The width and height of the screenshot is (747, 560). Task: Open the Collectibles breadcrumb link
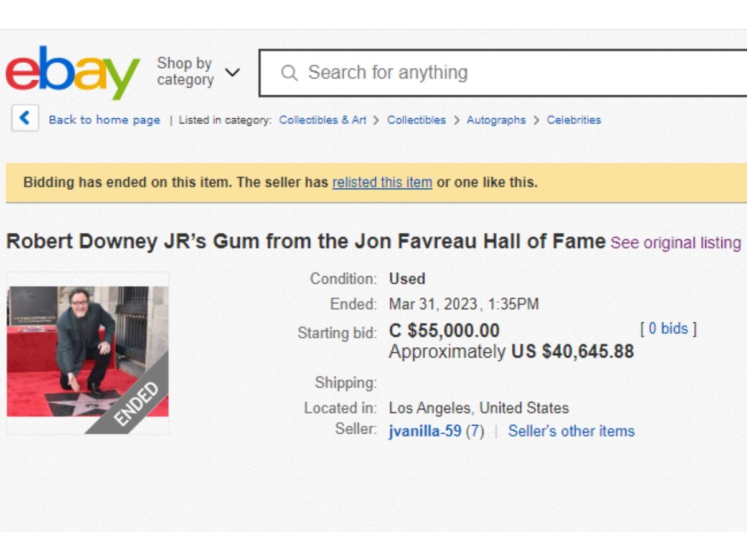pyautogui.click(x=416, y=120)
